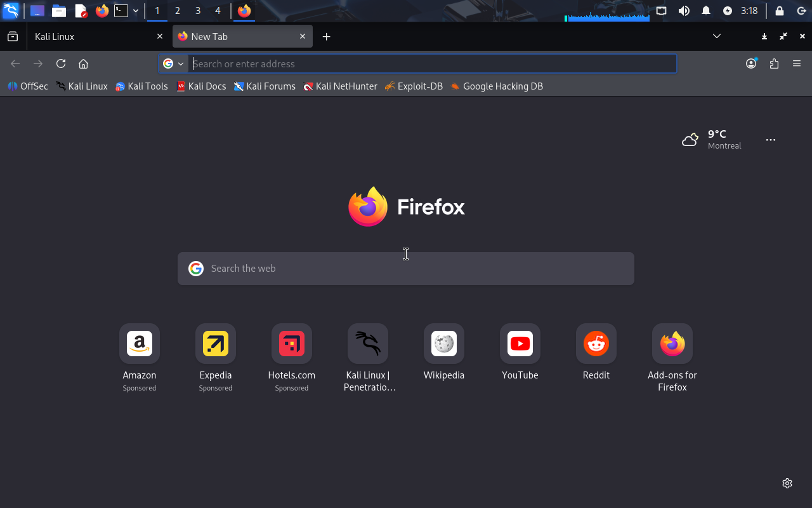Open the Exploit-DB bookmark
The height and width of the screenshot is (508, 812).
(x=414, y=86)
